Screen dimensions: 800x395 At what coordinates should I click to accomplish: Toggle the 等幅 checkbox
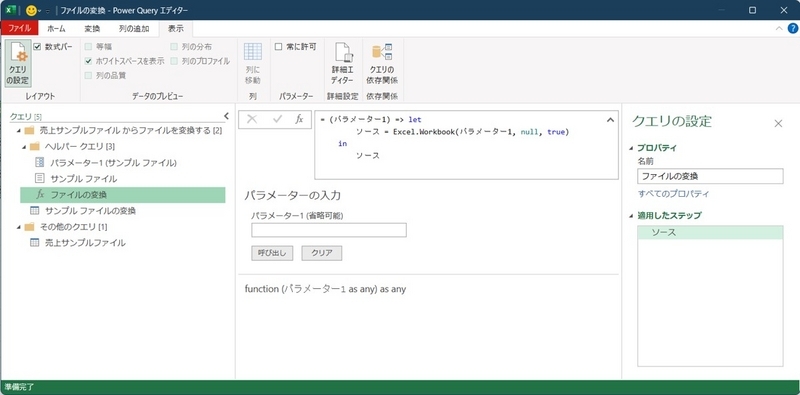point(89,47)
